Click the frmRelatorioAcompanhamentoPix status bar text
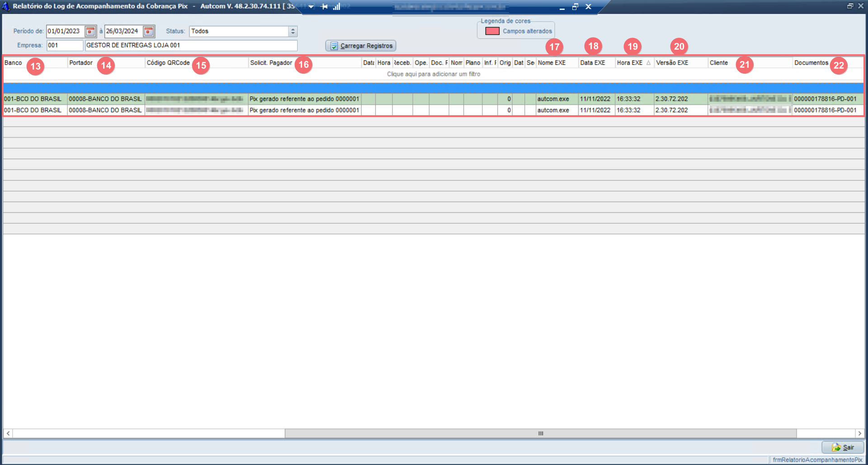This screenshot has height=465, width=868. 817,460
